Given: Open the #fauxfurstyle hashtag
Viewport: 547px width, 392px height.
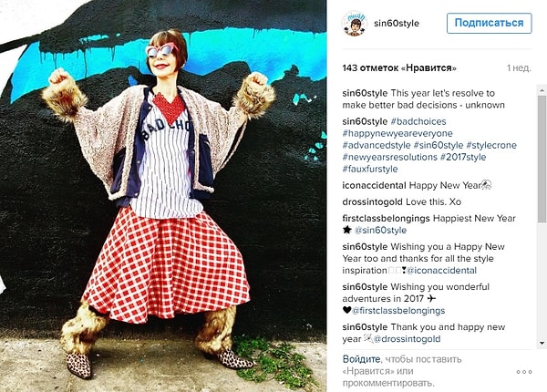Looking at the screenshot, I should tap(370, 169).
